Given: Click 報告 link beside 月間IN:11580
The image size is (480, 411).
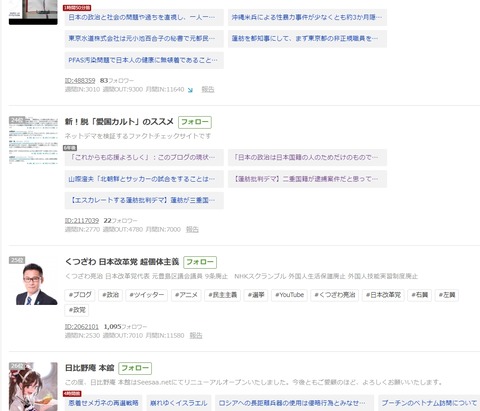Looking at the screenshot, I should tap(196, 335).
